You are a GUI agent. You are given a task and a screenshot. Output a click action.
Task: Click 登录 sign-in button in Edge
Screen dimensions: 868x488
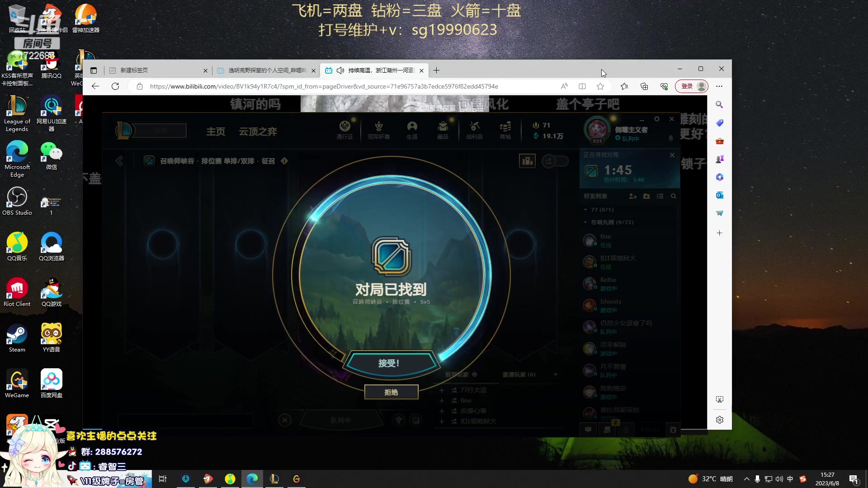point(691,86)
